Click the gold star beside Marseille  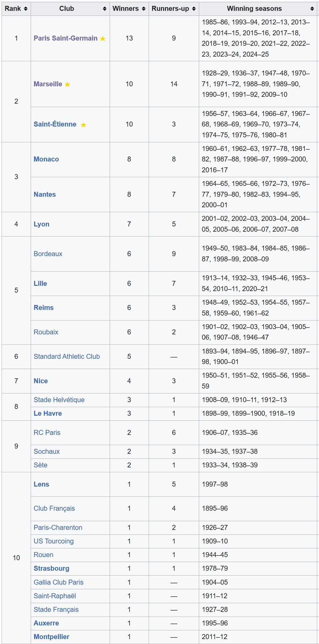click(x=68, y=84)
